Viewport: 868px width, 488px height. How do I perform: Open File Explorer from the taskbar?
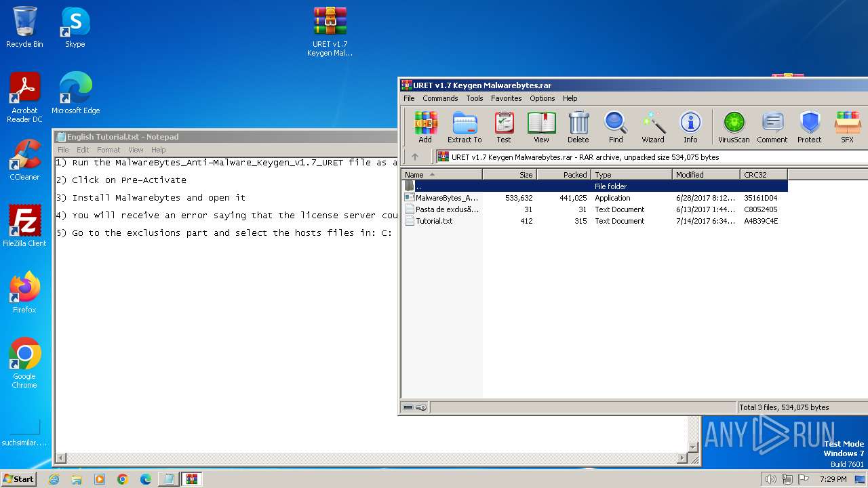77,479
